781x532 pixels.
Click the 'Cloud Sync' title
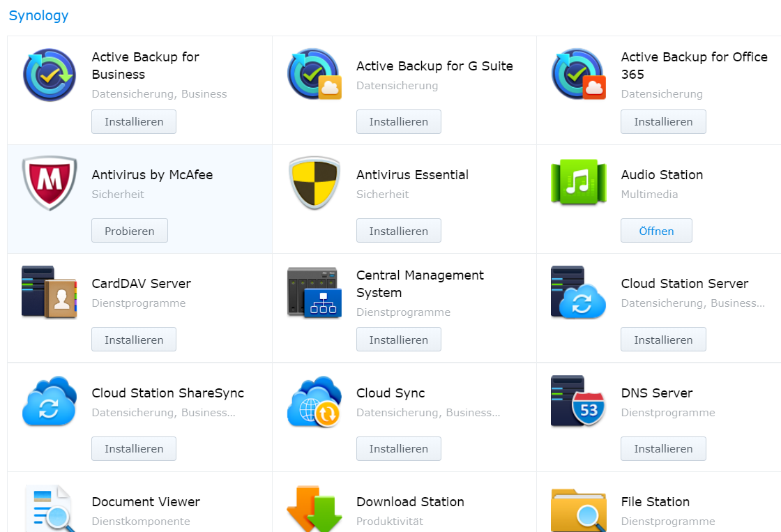(390, 393)
